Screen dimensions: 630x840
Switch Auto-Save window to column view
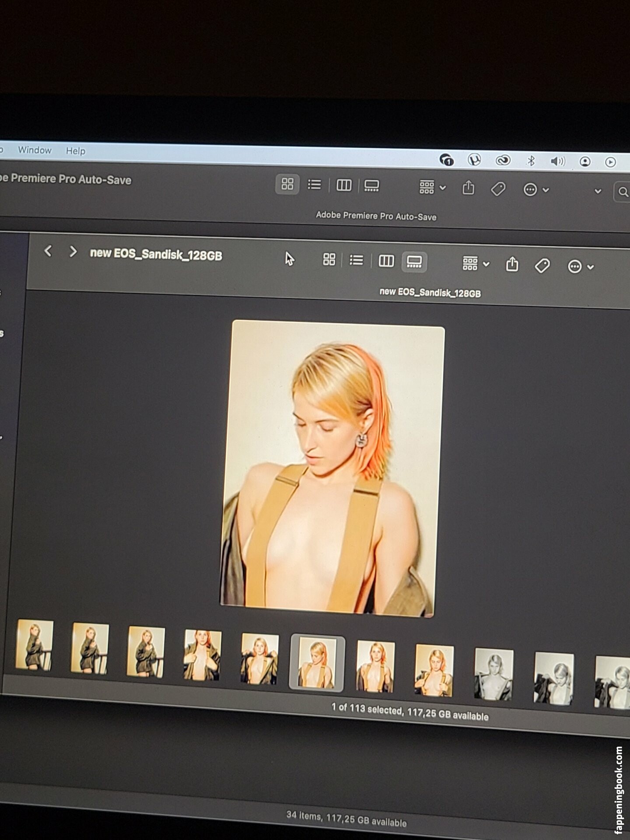pos(344,185)
